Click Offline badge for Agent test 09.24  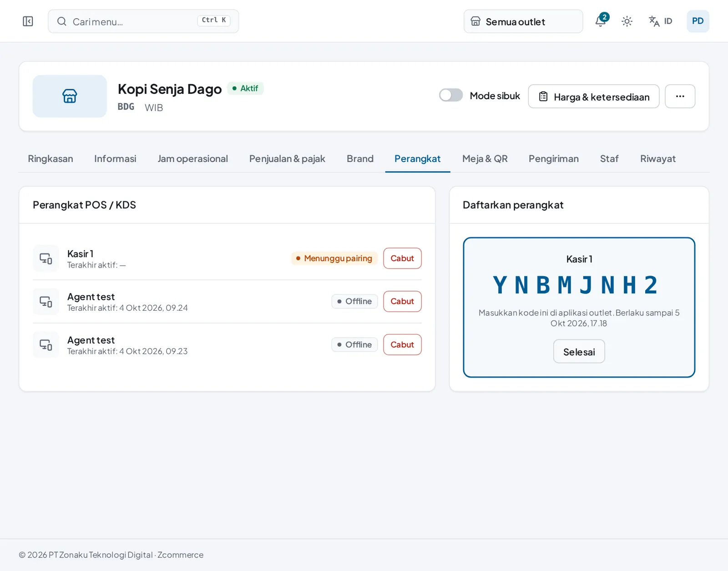pos(354,302)
